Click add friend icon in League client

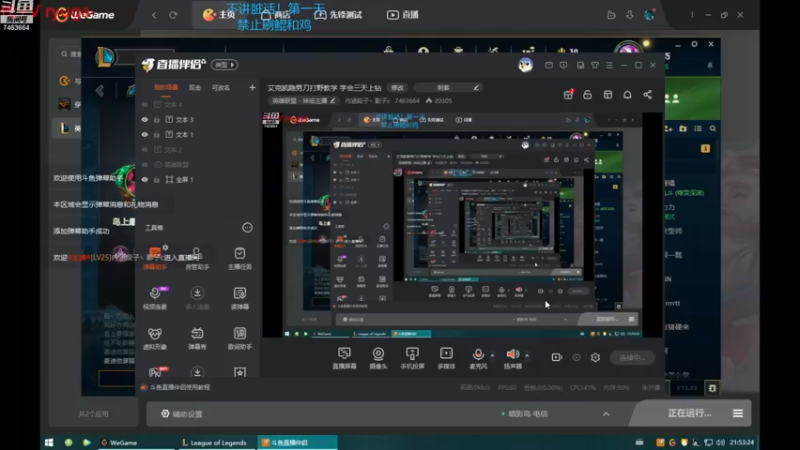click(x=668, y=129)
